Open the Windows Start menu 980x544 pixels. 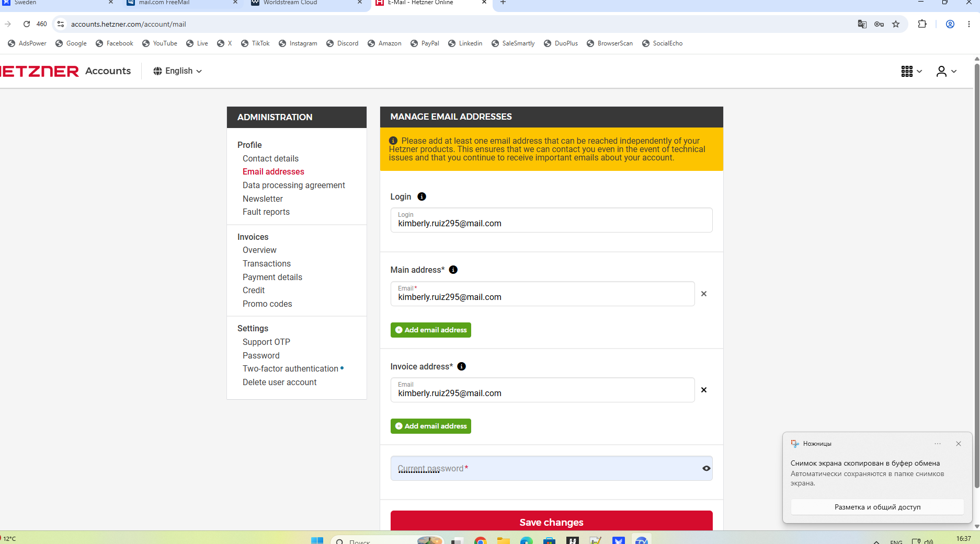click(x=317, y=540)
